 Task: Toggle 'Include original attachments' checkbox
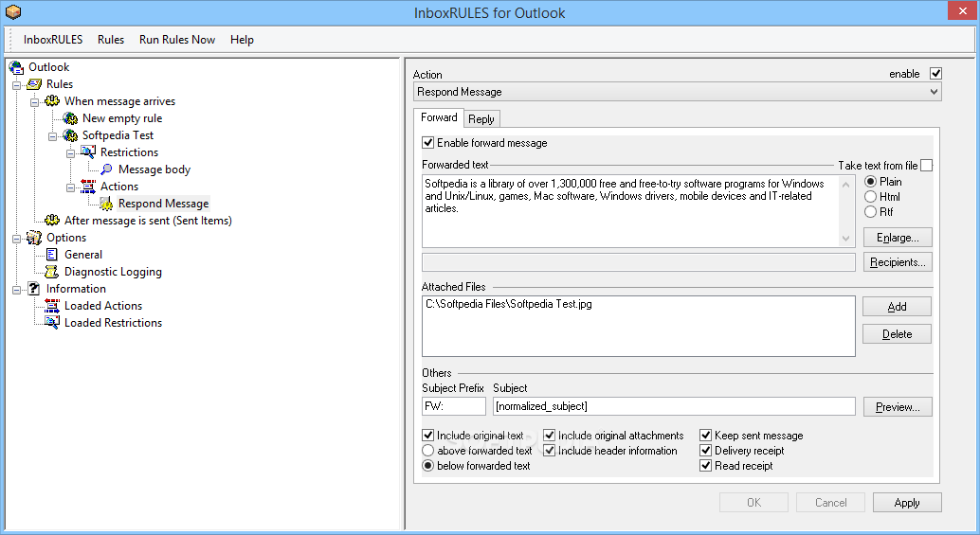(x=550, y=436)
